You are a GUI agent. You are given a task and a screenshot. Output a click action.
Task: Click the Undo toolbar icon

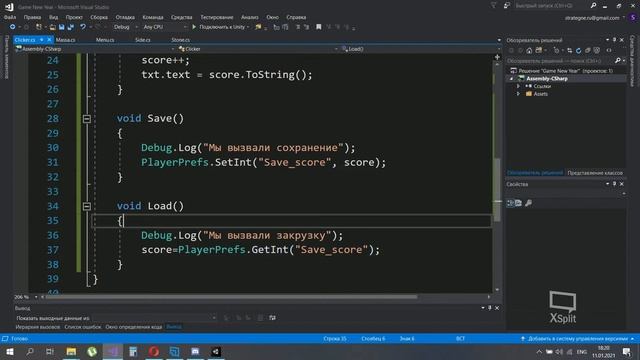83,27
